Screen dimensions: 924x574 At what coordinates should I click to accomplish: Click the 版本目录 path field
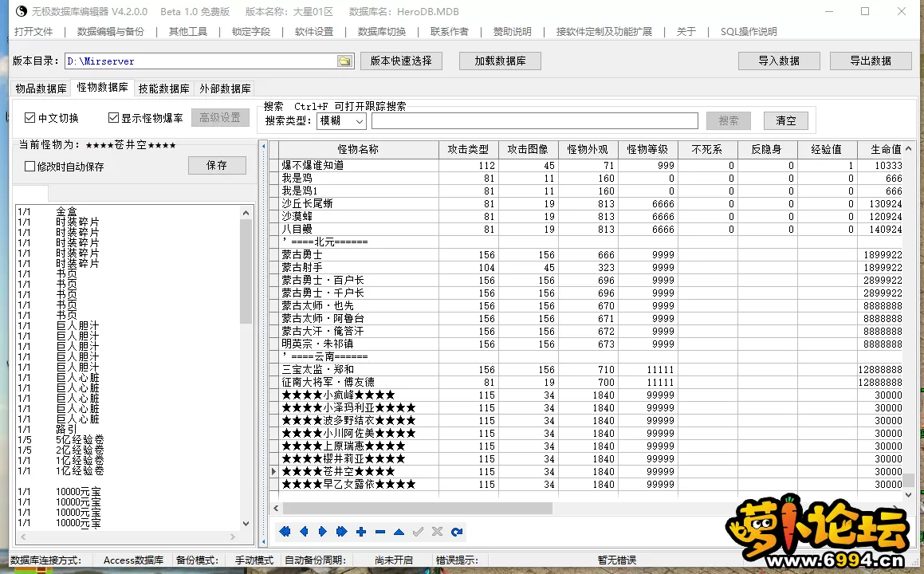[x=200, y=61]
